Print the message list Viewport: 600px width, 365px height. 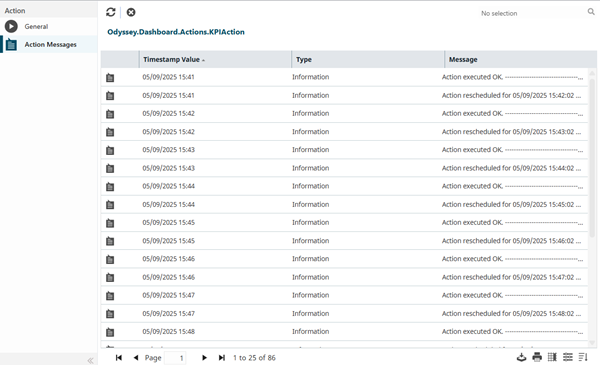coord(537,357)
